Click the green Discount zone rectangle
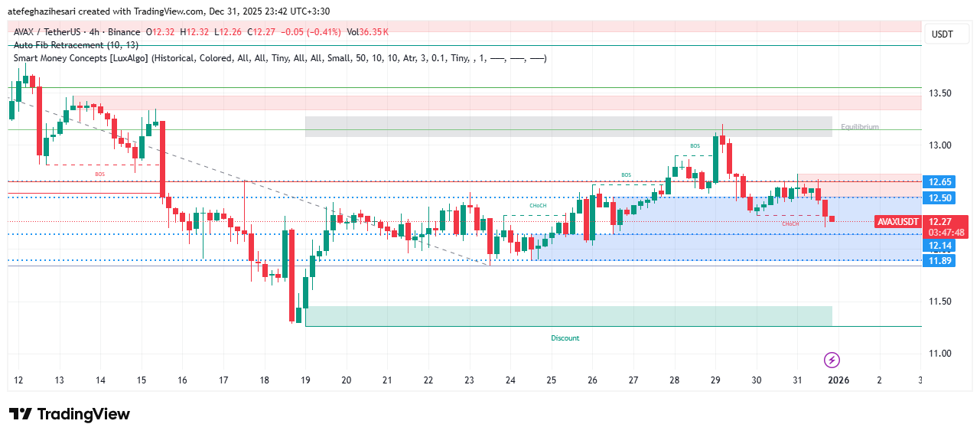980x437 pixels. point(568,316)
